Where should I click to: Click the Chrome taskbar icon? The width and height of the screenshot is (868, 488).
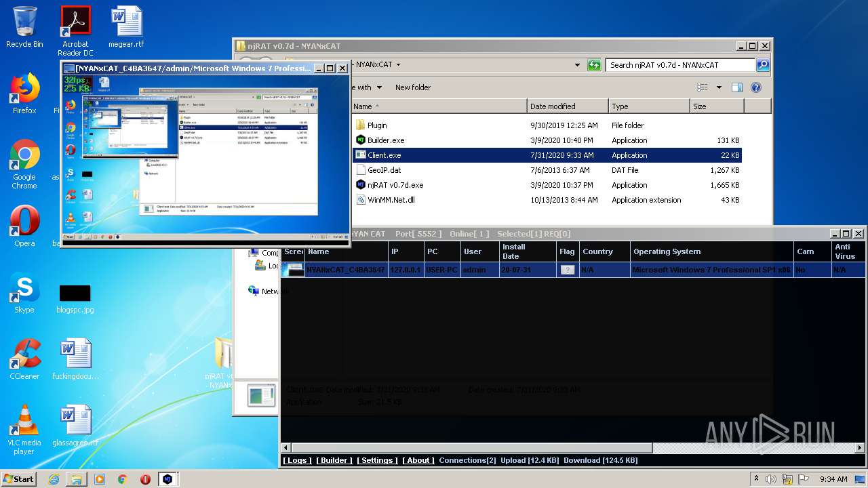pos(123,479)
